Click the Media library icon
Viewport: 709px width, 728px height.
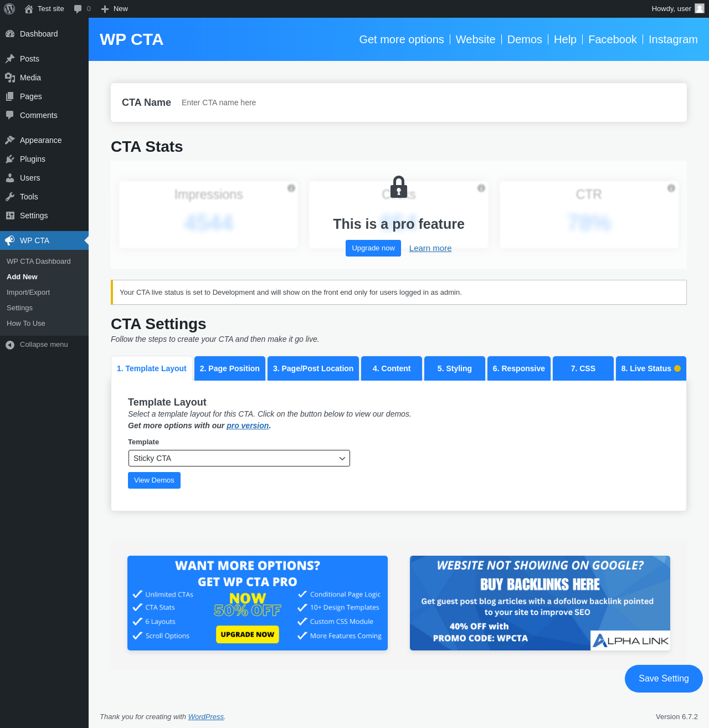pyautogui.click(x=10, y=78)
